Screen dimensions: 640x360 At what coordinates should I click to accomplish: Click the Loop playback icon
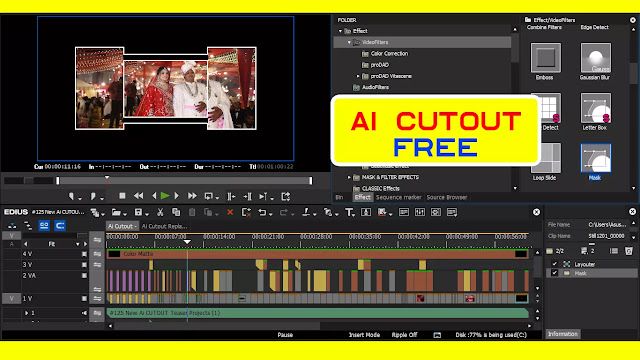tap(209, 196)
